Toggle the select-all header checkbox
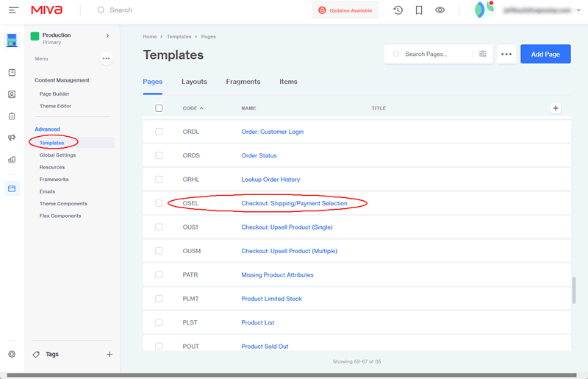Viewport: 588px width, 379px height. (x=159, y=108)
